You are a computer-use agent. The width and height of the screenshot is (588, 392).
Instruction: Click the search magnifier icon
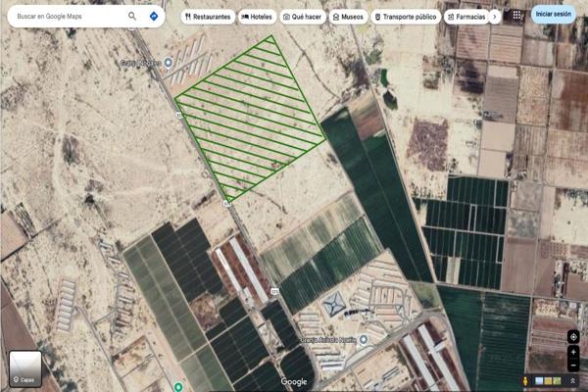[132, 17]
